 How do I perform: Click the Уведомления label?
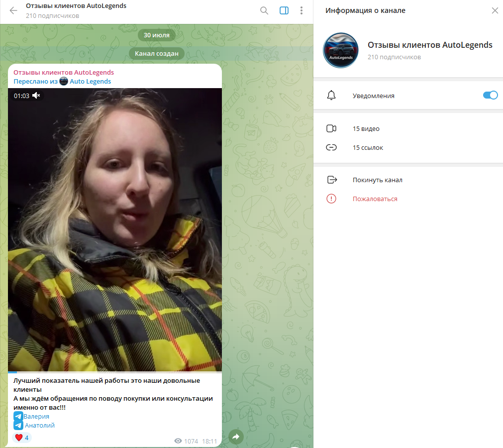[x=374, y=96]
